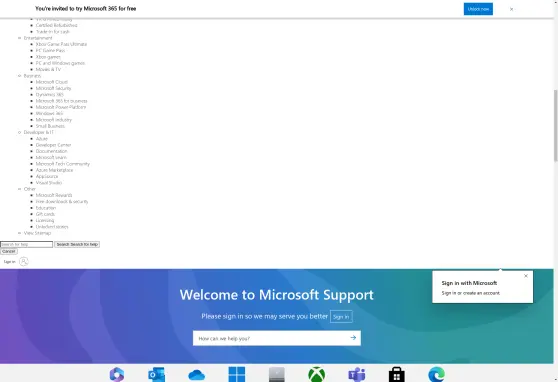Close the Sign in with Microsoft popup
Screen dimensions: 558x382
click(x=526, y=276)
